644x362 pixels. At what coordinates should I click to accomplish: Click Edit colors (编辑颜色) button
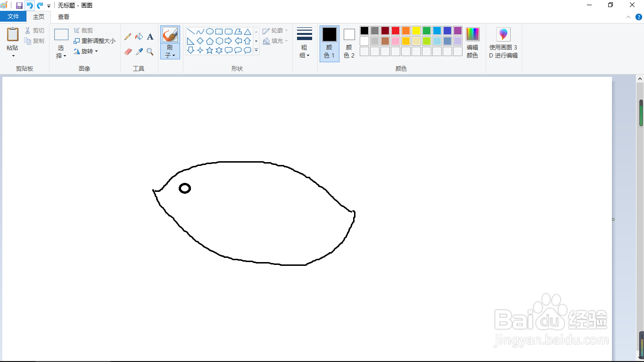(472, 43)
